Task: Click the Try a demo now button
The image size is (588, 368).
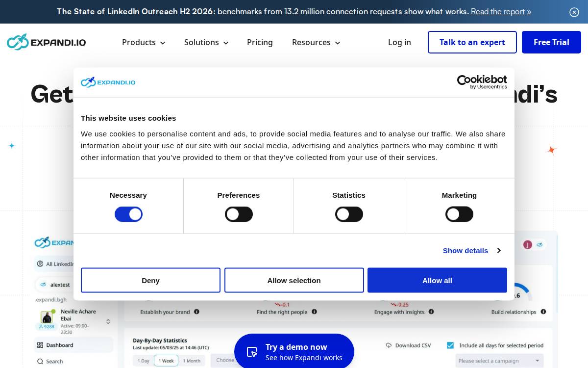Action: pyautogui.click(x=294, y=351)
